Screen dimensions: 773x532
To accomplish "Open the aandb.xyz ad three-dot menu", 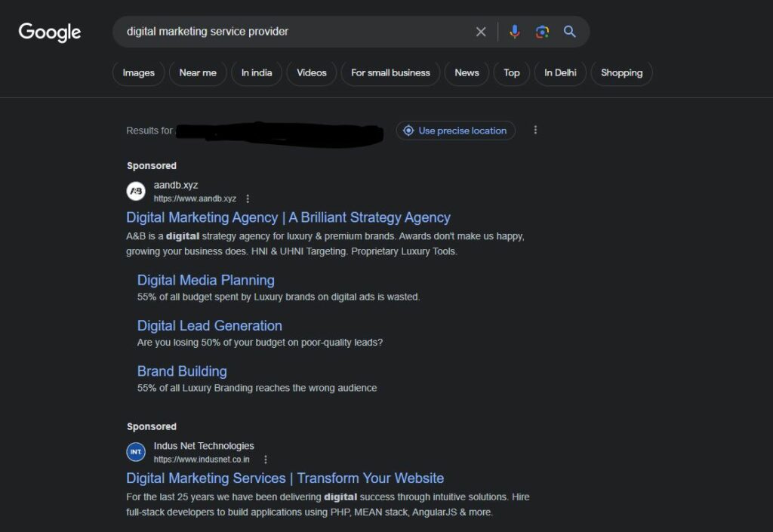I will (x=248, y=198).
